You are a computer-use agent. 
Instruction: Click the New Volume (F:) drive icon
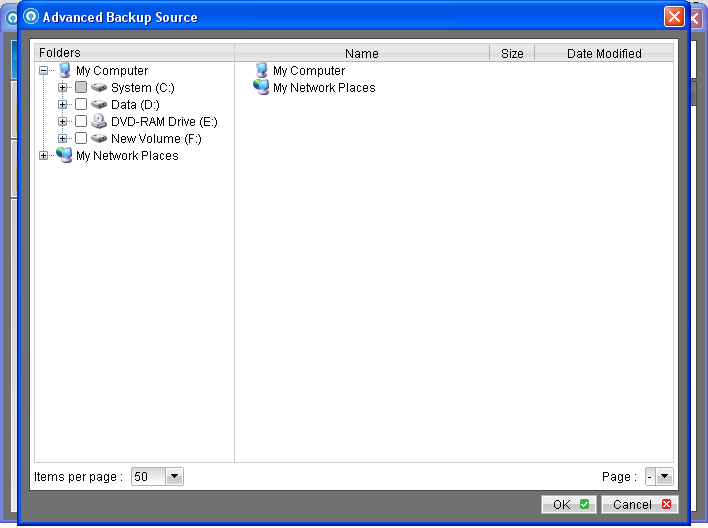[99, 139]
